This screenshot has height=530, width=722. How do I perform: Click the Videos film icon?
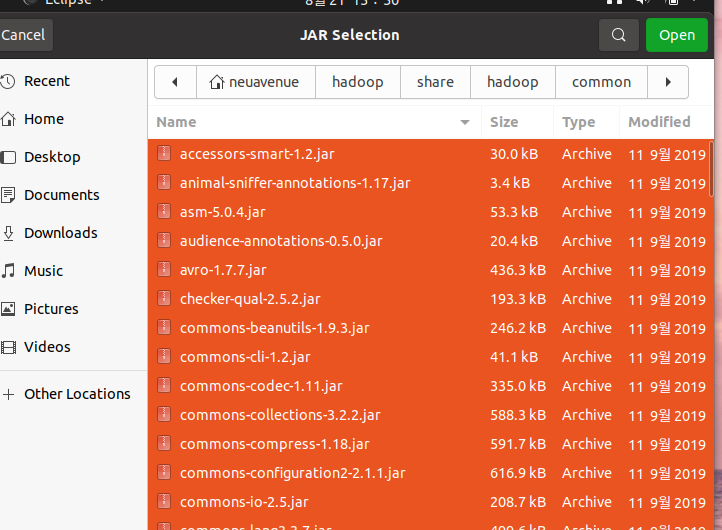tap(8, 347)
